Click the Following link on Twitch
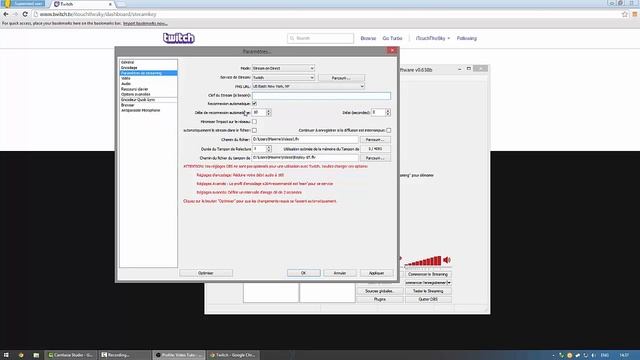 (x=467, y=38)
